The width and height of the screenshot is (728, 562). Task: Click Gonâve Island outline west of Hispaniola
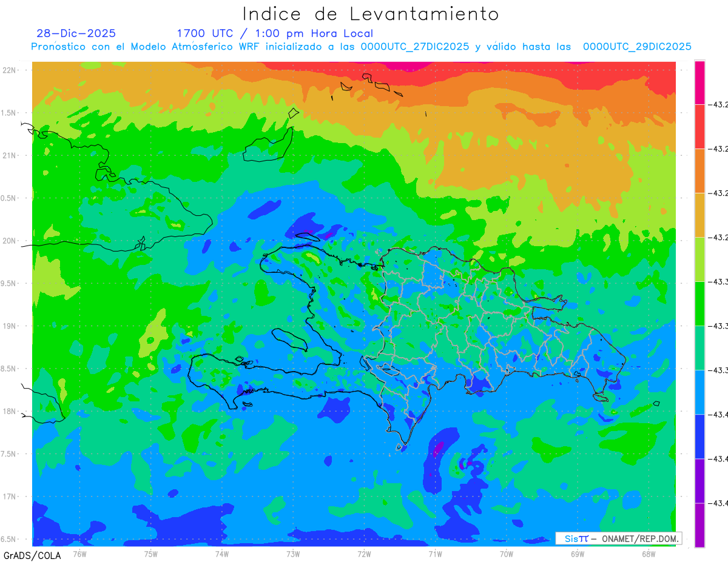tap(290, 340)
